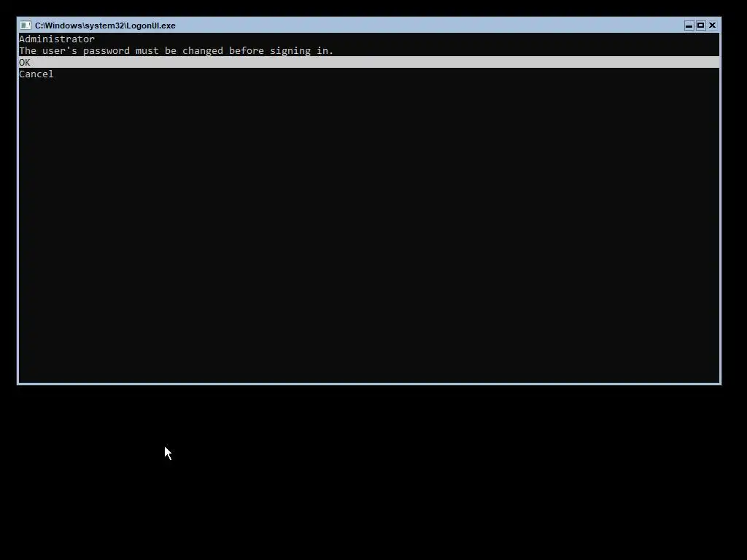747x560 pixels.
Task: Choose the Cancel option
Action: (x=36, y=74)
